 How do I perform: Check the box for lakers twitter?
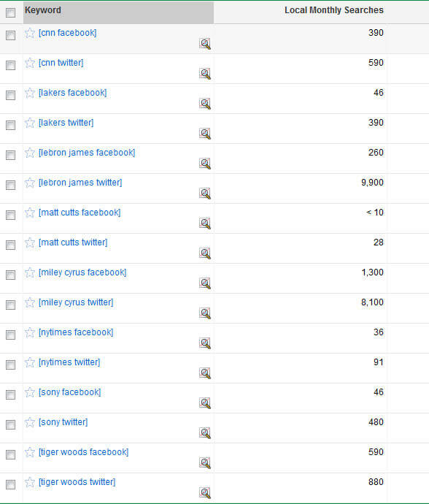(11, 125)
